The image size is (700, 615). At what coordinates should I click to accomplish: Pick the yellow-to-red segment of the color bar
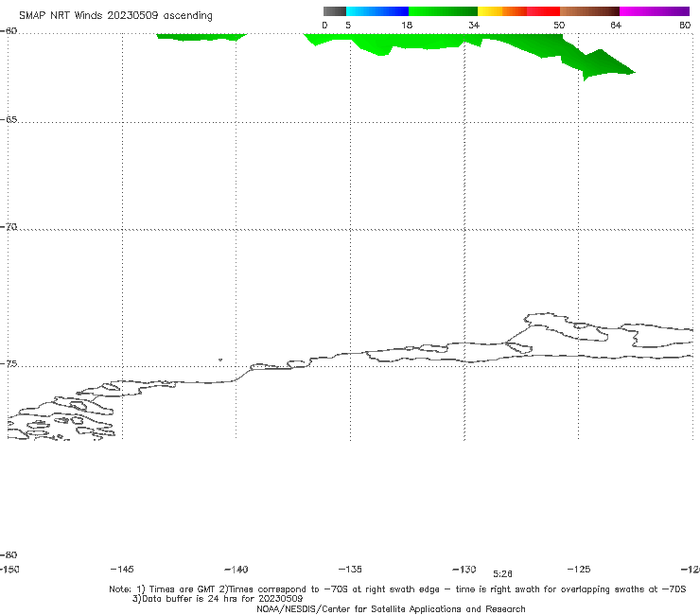[518, 11]
